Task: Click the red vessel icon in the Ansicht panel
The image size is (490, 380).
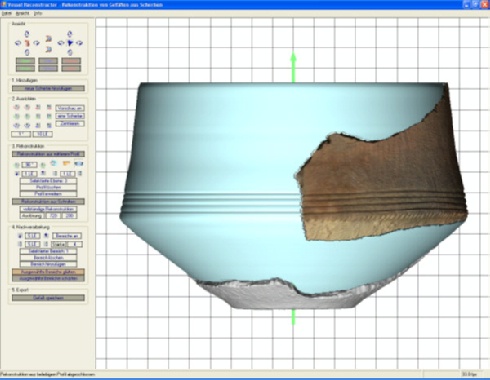Action: pyautogui.click(x=27, y=43)
